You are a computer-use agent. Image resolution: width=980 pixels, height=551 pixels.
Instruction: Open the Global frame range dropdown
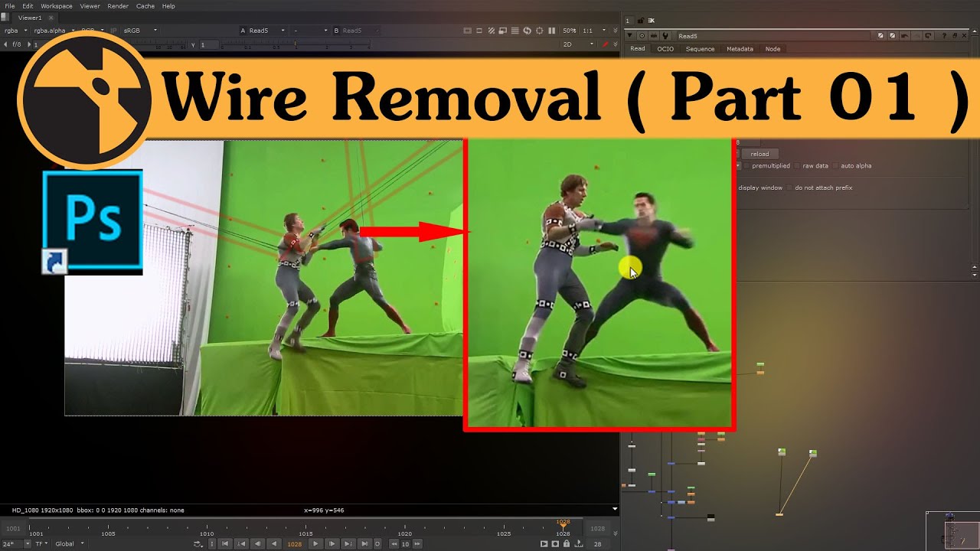69,544
